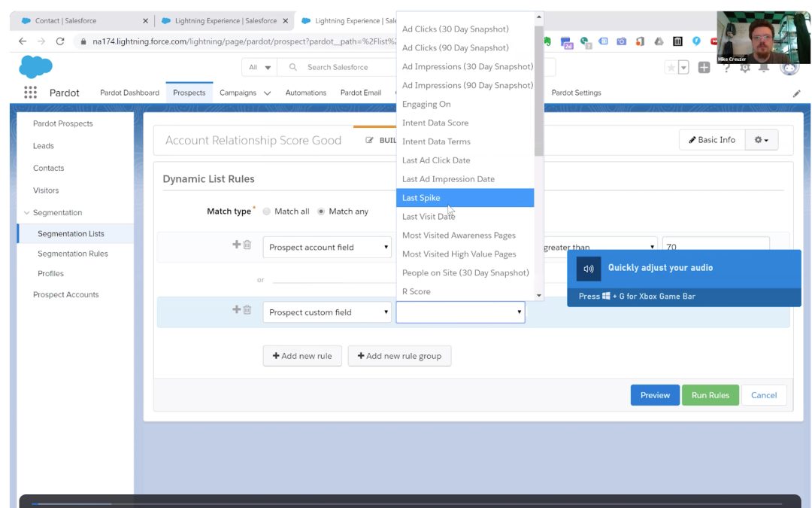
Task: Choose R Score option
Action: 465,291
